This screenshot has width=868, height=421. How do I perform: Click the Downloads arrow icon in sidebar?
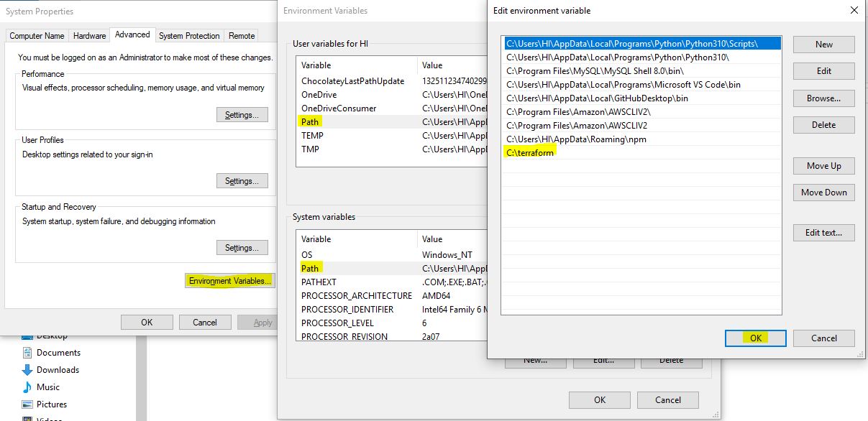pos(27,370)
